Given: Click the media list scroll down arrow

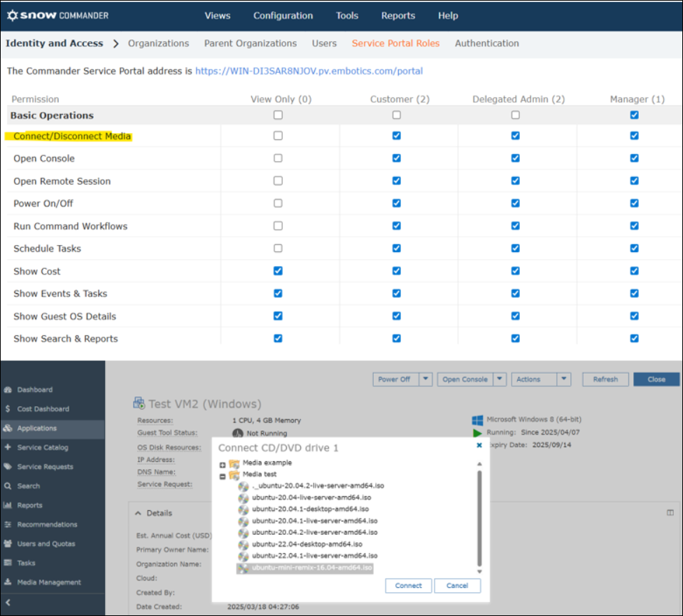Looking at the screenshot, I should pos(479,572).
